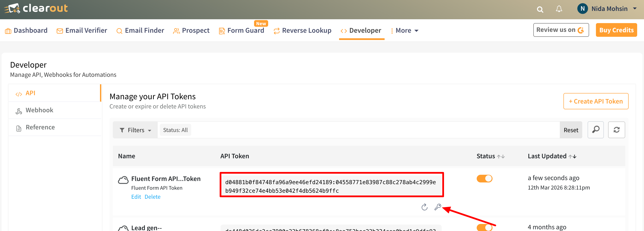Open the search from the top bar
644x231 pixels.
coord(540,9)
